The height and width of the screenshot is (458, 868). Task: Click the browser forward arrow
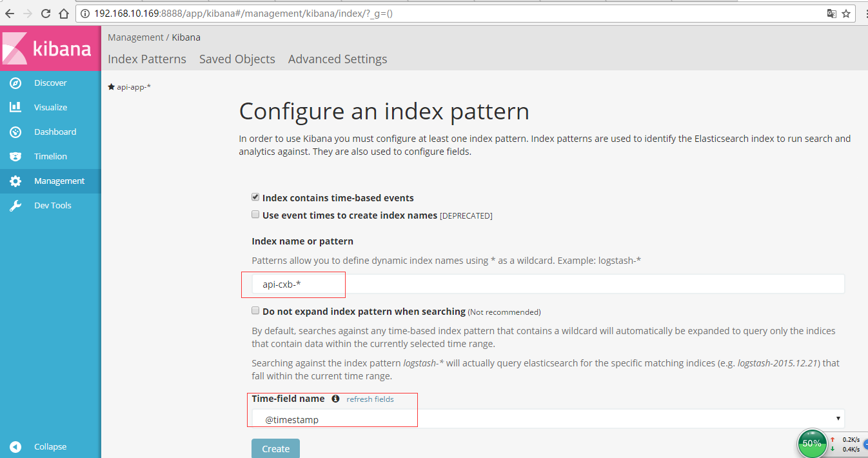pyautogui.click(x=27, y=14)
